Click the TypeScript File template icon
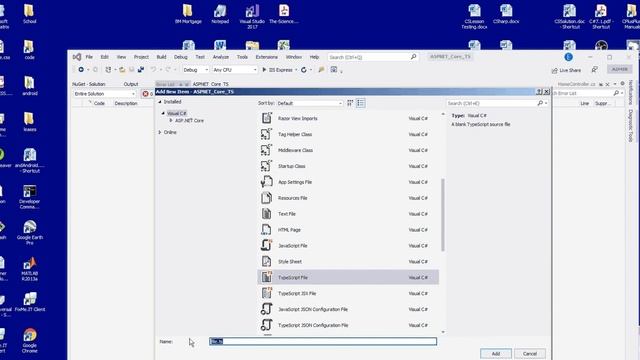The image size is (640, 360). click(x=267, y=277)
